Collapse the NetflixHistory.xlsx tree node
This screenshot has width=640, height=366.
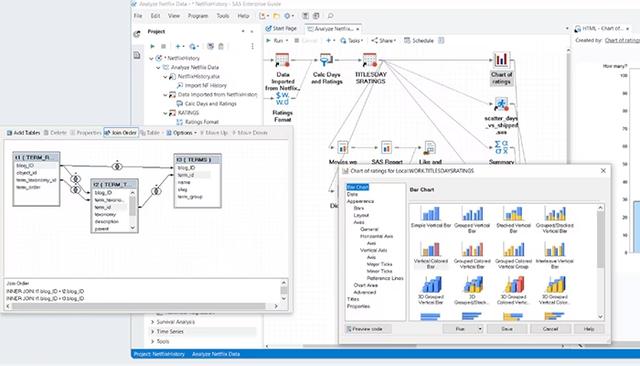pyautogui.click(x=165, y=77)
